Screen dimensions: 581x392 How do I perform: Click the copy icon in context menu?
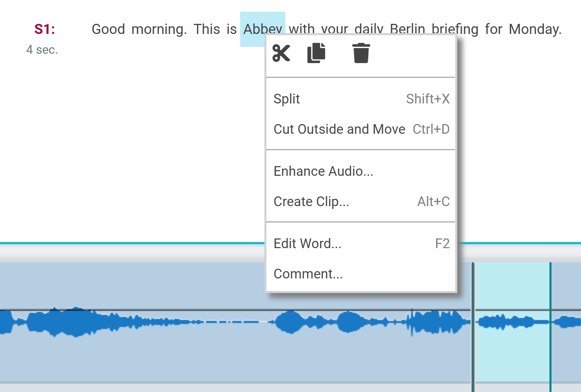point(316,53)
